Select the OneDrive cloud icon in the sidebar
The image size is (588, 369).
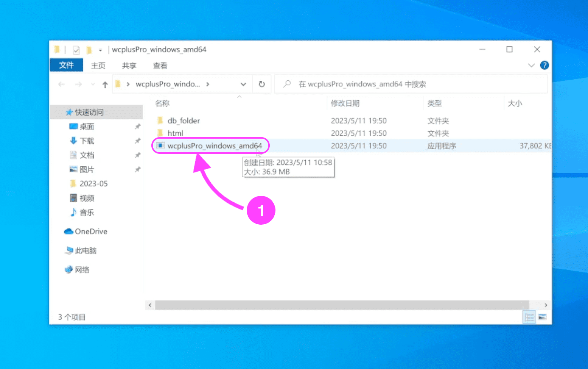tap(68, 231)
